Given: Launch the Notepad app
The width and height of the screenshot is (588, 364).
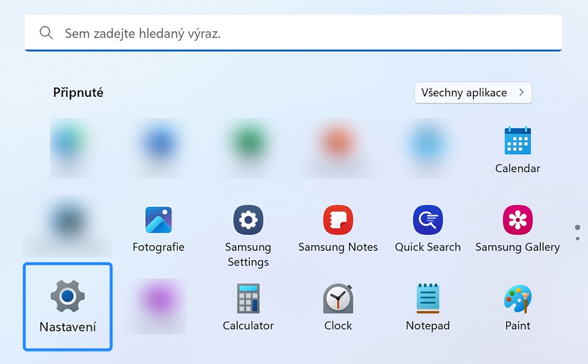Looking at the screenshot, I should click(427, 298).
